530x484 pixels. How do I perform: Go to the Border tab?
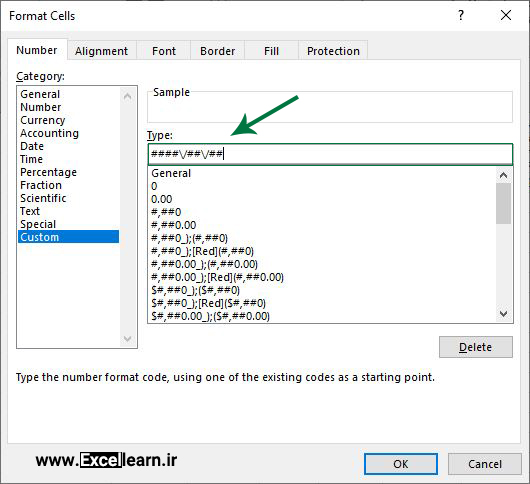217,51
